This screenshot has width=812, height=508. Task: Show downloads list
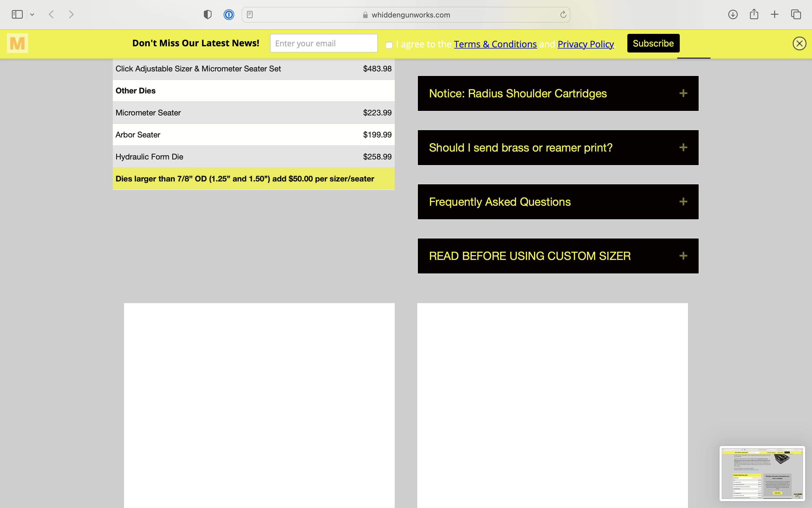click(733, 14)
